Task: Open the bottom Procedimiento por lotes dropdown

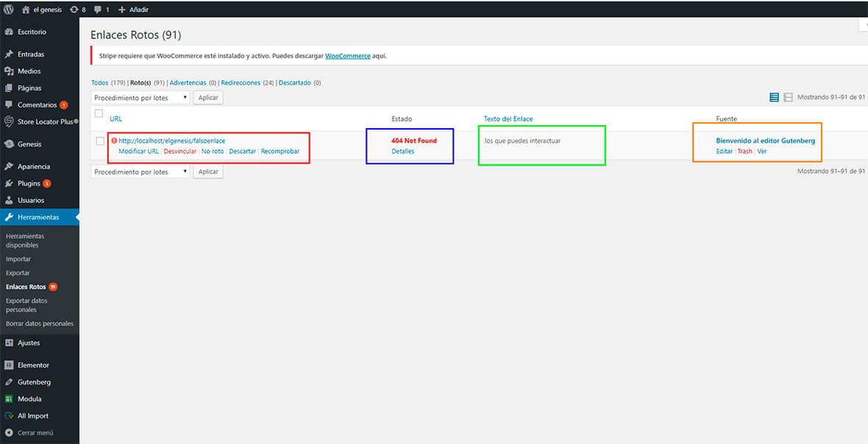Action: [x=140, y=172]
